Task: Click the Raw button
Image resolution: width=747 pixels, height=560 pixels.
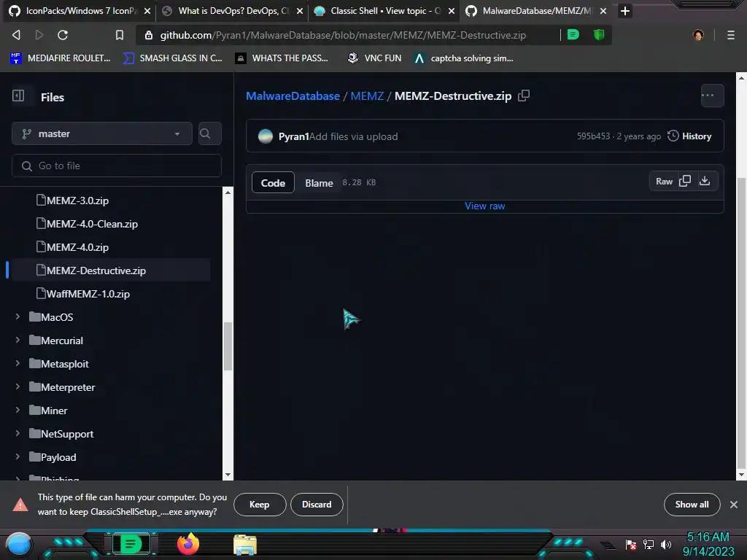Action: 664,181
